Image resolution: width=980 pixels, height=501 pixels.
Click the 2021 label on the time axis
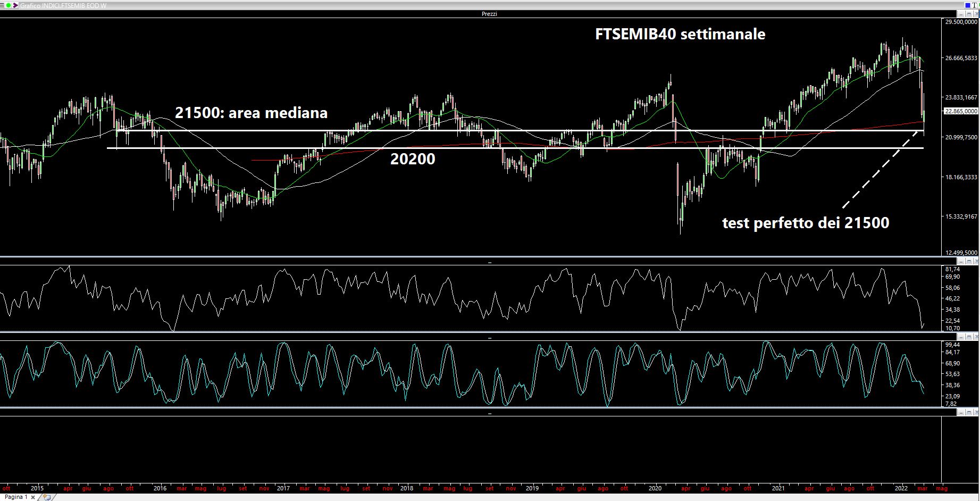pos(778,488)
